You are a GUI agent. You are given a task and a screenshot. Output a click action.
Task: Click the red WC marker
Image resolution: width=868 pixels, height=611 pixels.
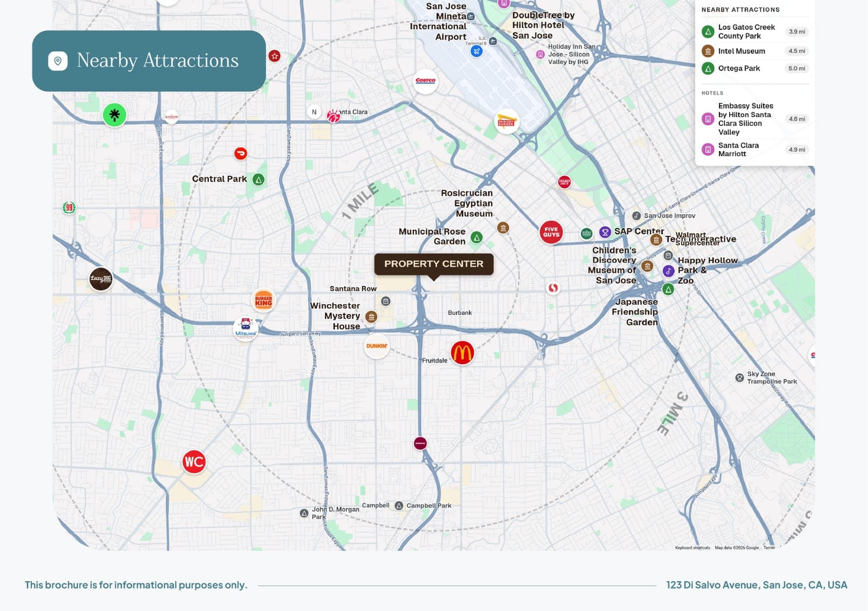click(194, 462)
